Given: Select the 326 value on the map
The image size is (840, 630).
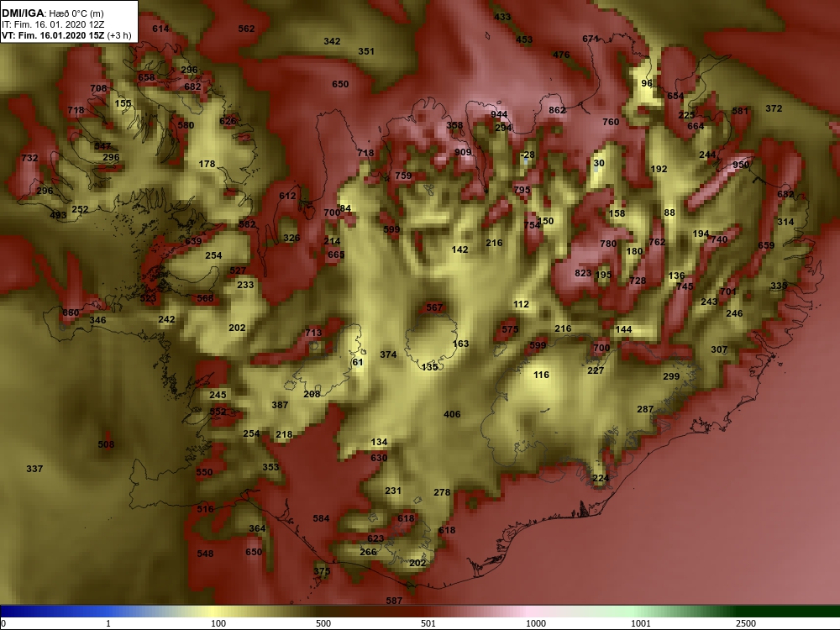Looking at the screenshot, I should coord(291,238).
